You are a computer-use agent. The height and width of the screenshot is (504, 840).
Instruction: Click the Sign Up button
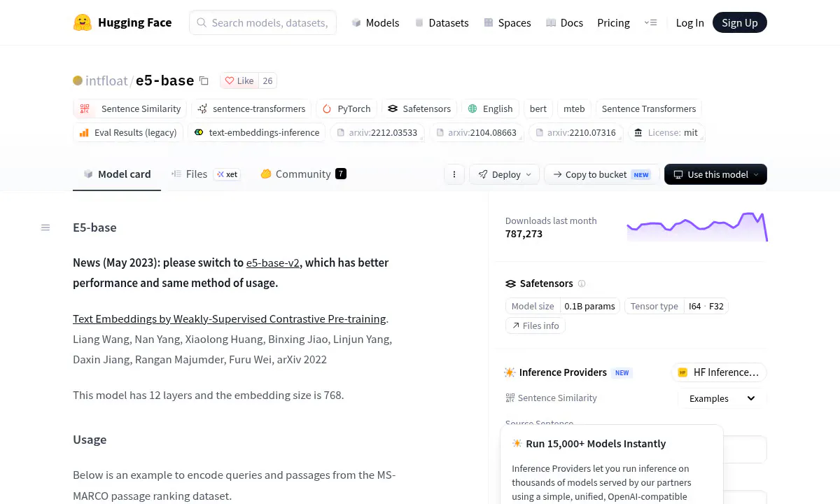[x=740, y=22]
